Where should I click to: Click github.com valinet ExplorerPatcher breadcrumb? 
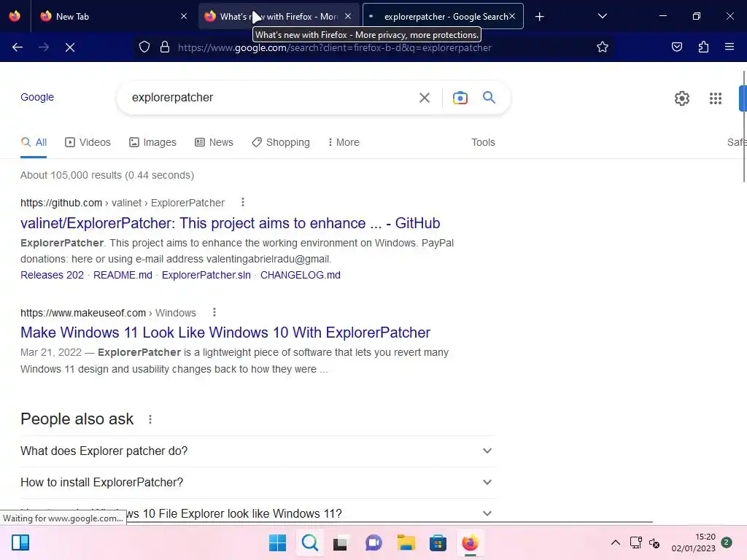coord(123,203)
